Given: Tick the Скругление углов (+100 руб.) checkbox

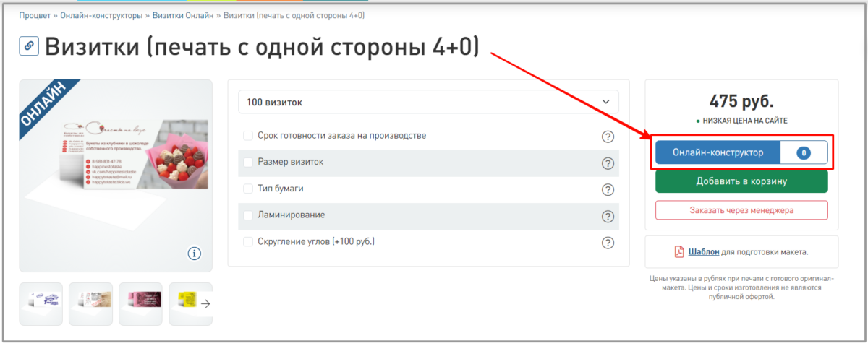Looking at the screenshot, I should tap(248, 241).
